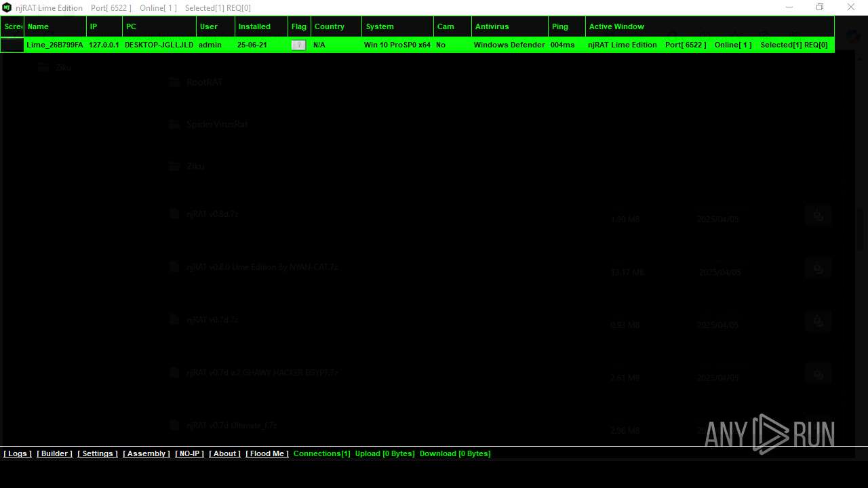Click the Cam column header

pos(453,26)
